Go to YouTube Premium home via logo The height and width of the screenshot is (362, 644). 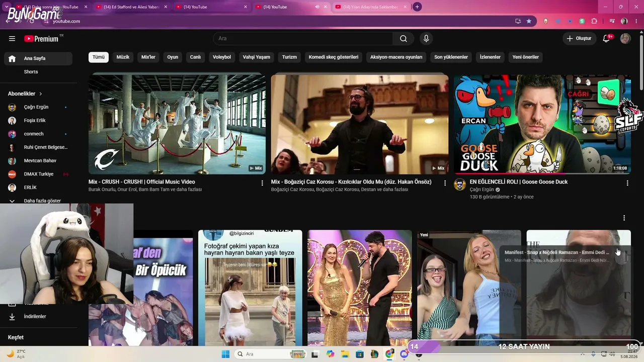click(41, 39)
